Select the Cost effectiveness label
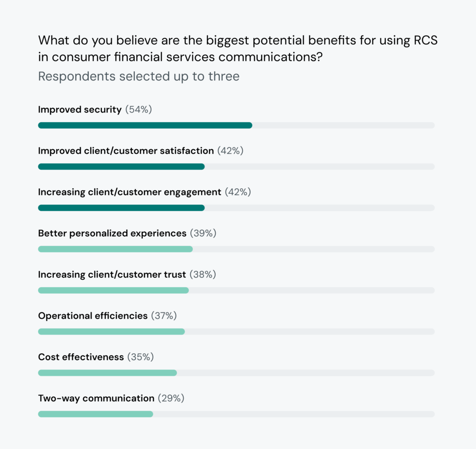Viewport: 476px width, 449px height. coord(81,357)
